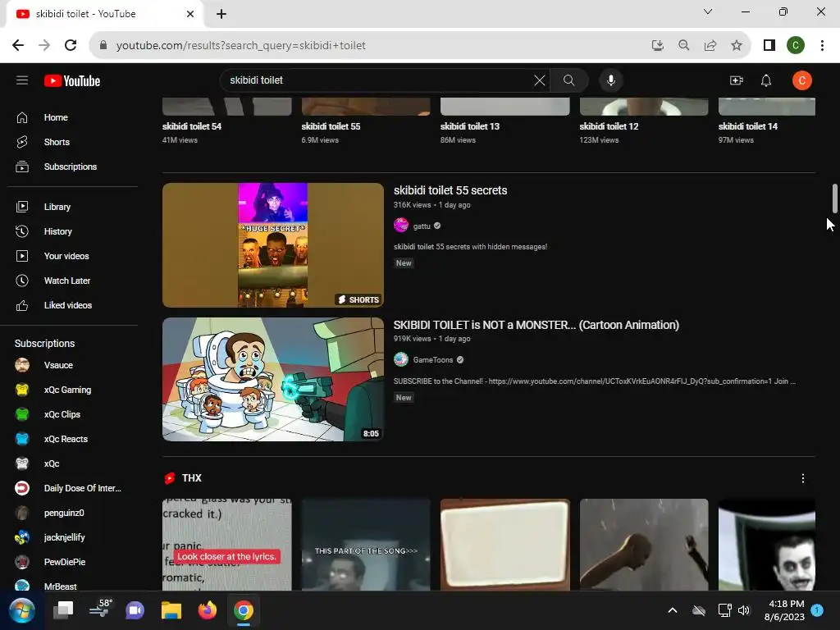Open the Create video icon
Viewport: 840px width, 630px height.
point(737,80)
